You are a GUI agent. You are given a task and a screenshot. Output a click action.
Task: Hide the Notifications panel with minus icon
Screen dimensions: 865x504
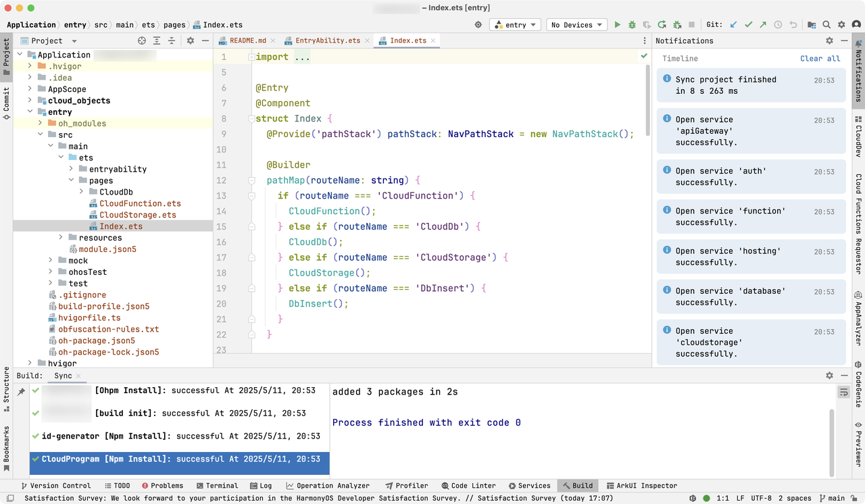click(x=844, y=41)
